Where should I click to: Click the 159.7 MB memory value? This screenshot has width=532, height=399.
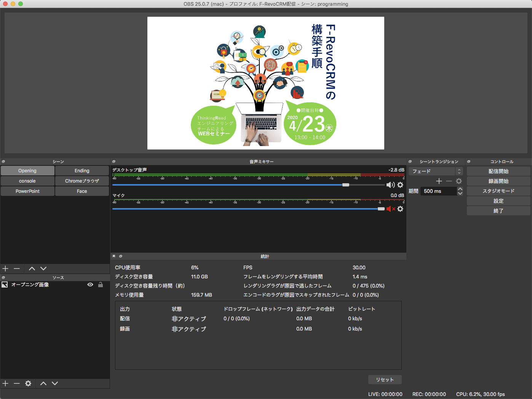[x=201, y=295]
